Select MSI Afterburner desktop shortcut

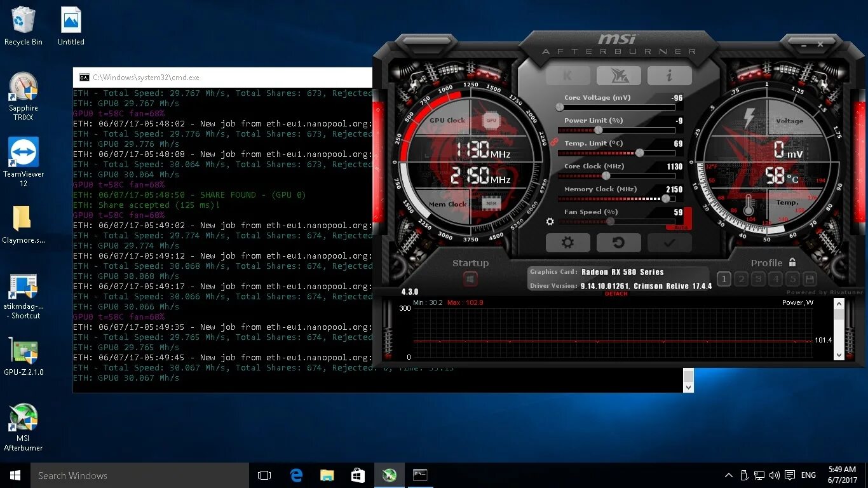(x=24, y=428)
